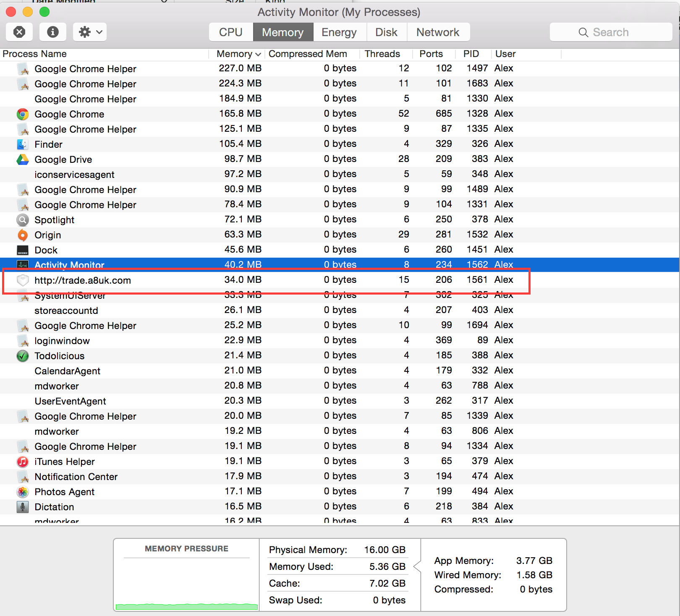Image resolution: width=680 pixels, height=616 pixels.
Task: Click the loginwindow process icon
Action: click(23, 341)
